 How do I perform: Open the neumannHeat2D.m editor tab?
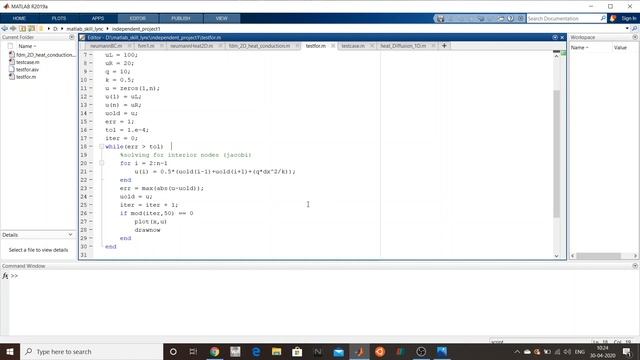(191, 46)
